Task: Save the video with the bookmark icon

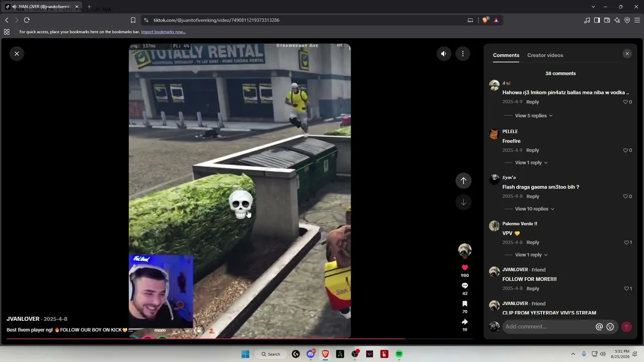Action: [465, 304]
